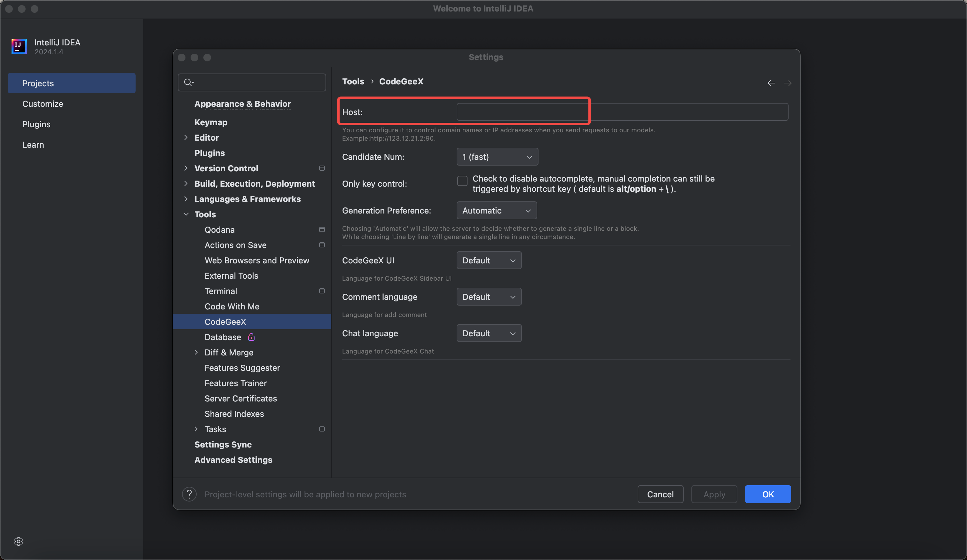Expand the Diff & Merge node
The height and width of the screenshot is (560, 967).
196,352
